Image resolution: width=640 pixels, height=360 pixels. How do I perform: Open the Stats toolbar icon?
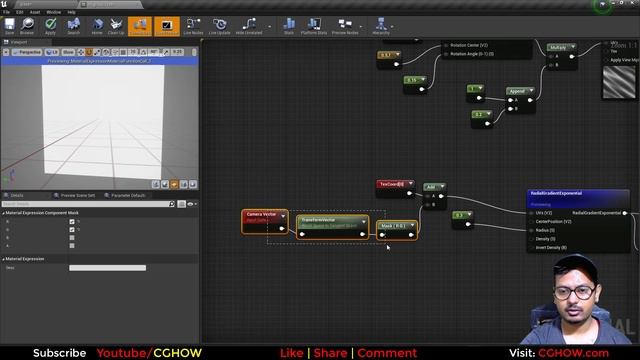(x=289, y=27)
